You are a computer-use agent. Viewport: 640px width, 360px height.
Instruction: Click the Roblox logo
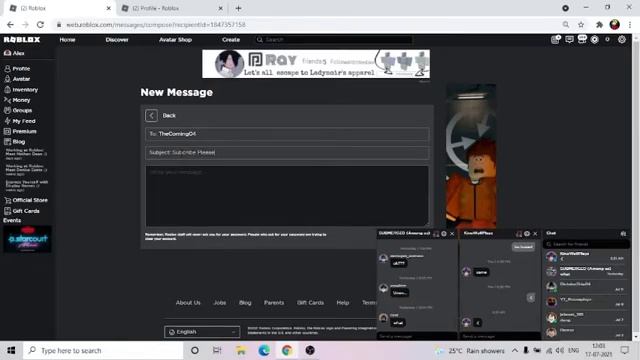[x=22, y=40]
